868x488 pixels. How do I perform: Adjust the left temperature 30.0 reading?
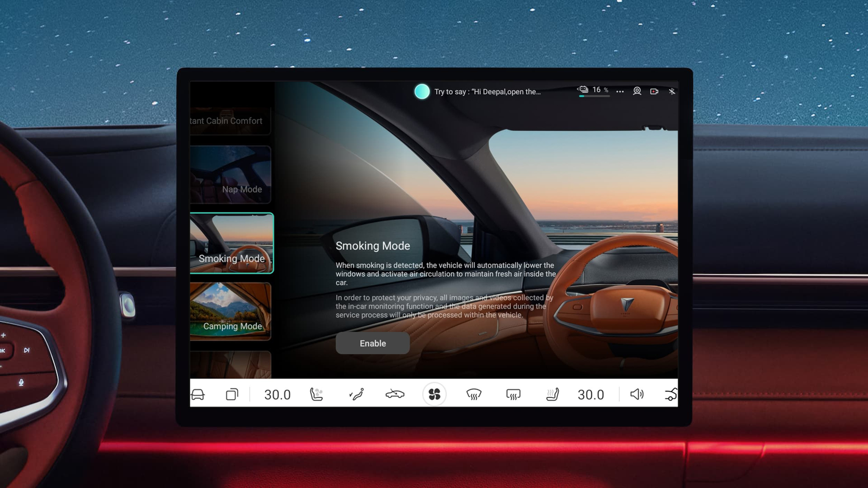coord(278,395)
